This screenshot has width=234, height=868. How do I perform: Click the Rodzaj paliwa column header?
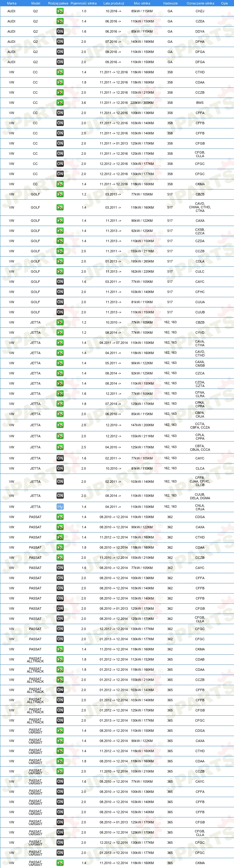click(x=58, y=3)
